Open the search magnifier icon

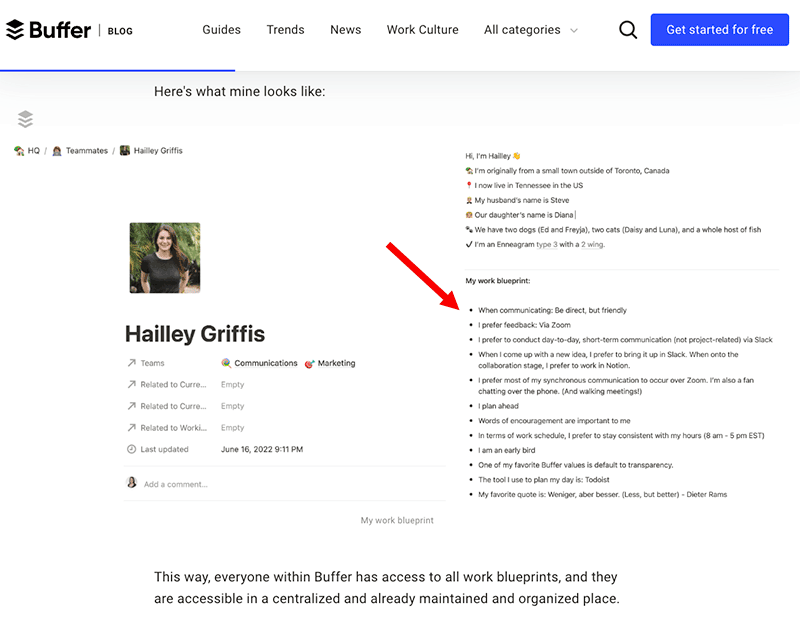point(628,30)
